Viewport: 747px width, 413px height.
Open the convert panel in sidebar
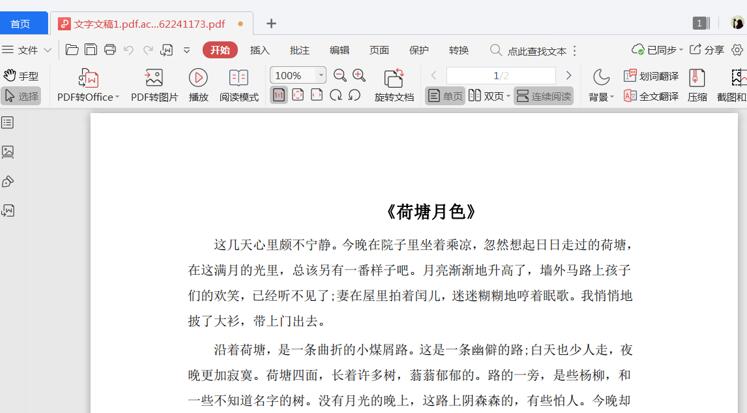(8, 211)
